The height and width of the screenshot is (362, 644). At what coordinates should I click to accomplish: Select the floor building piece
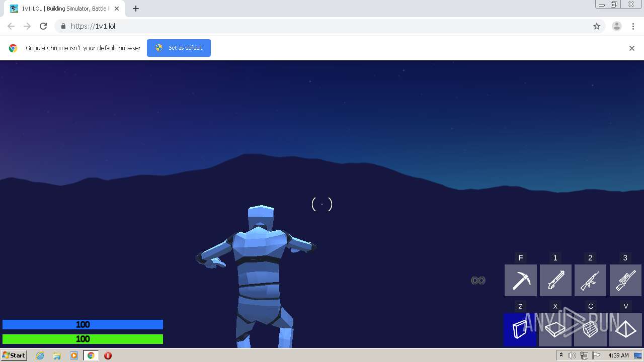(x=555, y=330)
